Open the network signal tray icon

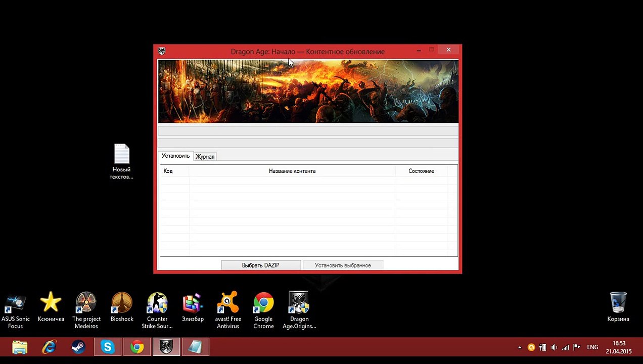coord(565,347)
